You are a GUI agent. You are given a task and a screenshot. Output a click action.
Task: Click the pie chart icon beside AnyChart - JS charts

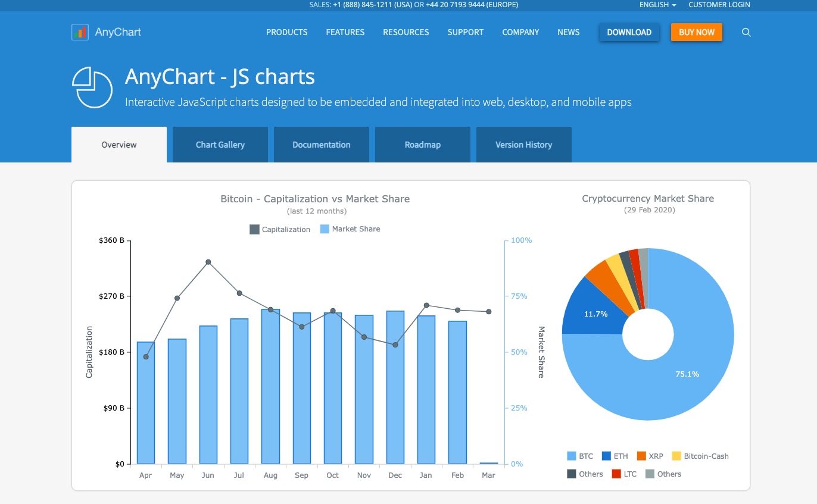pos(92,87)
